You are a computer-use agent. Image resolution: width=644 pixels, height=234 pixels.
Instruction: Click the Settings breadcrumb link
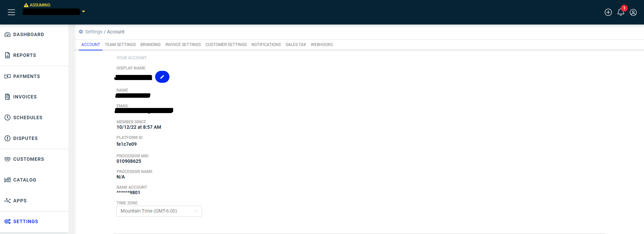tap(94, 32)
